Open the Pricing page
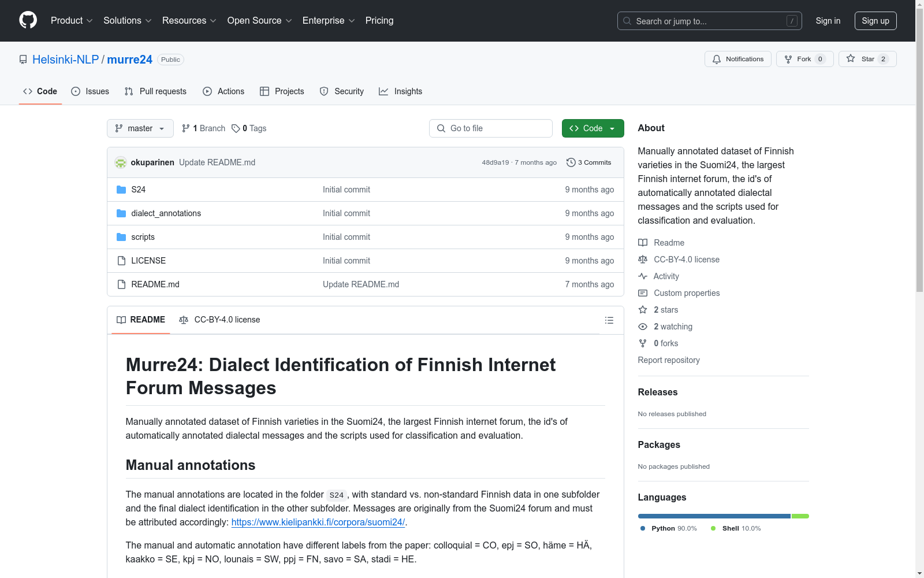Screen dimensions: 924x578 point(379,20)
